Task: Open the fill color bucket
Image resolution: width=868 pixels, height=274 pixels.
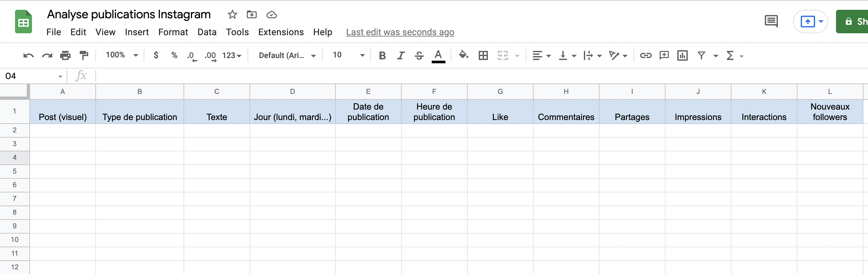Action: (464, 55)
